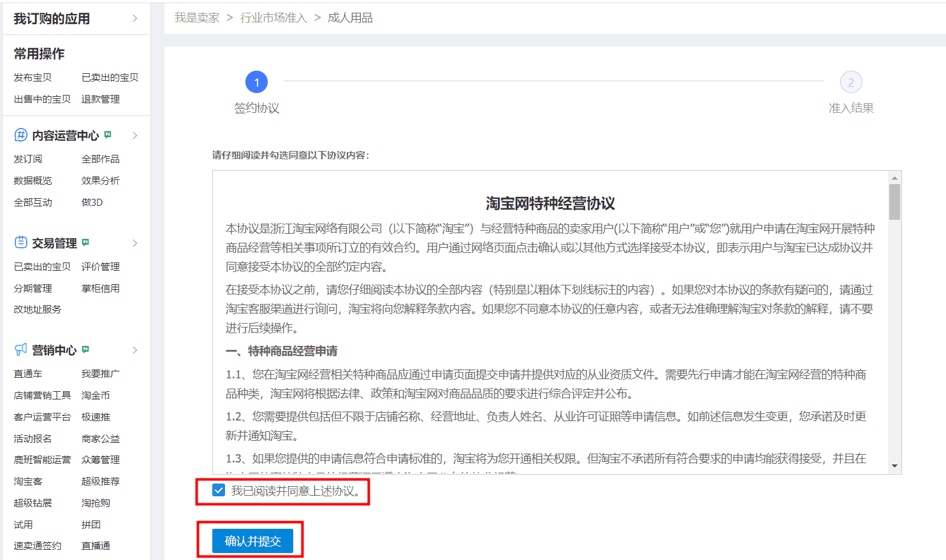Select step indicator 1 签约协议
This screenshot has width=946, height=560.
[257, 82]
